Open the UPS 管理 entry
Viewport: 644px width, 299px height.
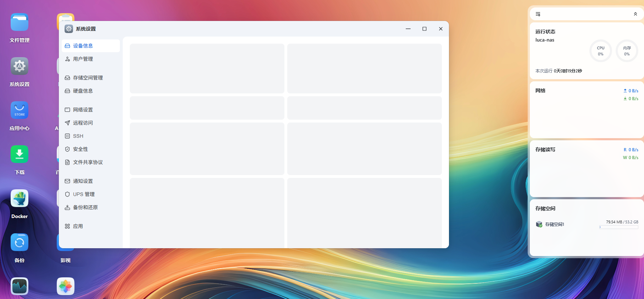(x=91, y=194)
